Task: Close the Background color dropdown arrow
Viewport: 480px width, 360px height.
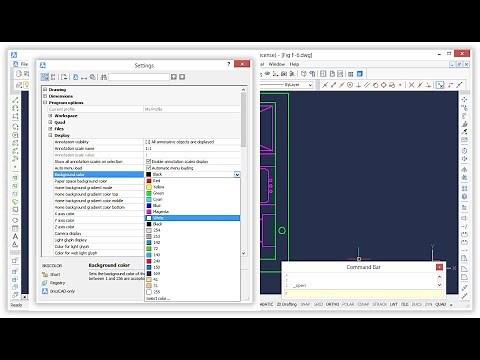Action: point(237,174)
